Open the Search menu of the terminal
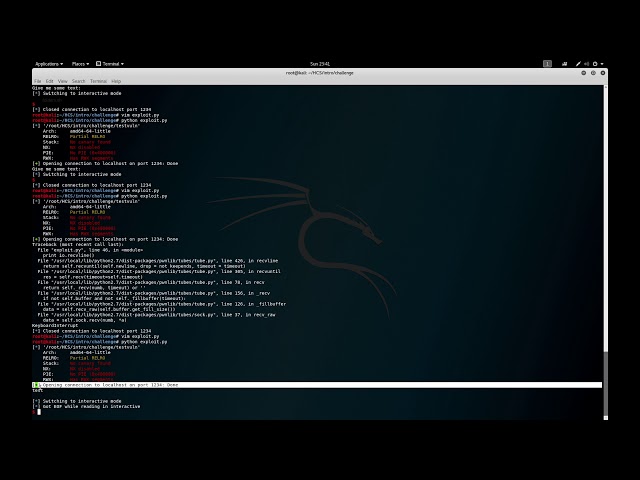 (78, 81)
